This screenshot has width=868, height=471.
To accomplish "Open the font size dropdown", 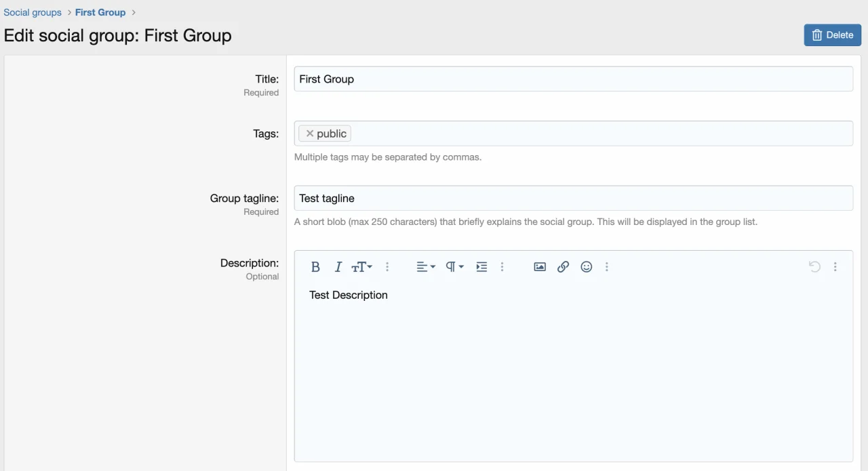I will (361, 267).
